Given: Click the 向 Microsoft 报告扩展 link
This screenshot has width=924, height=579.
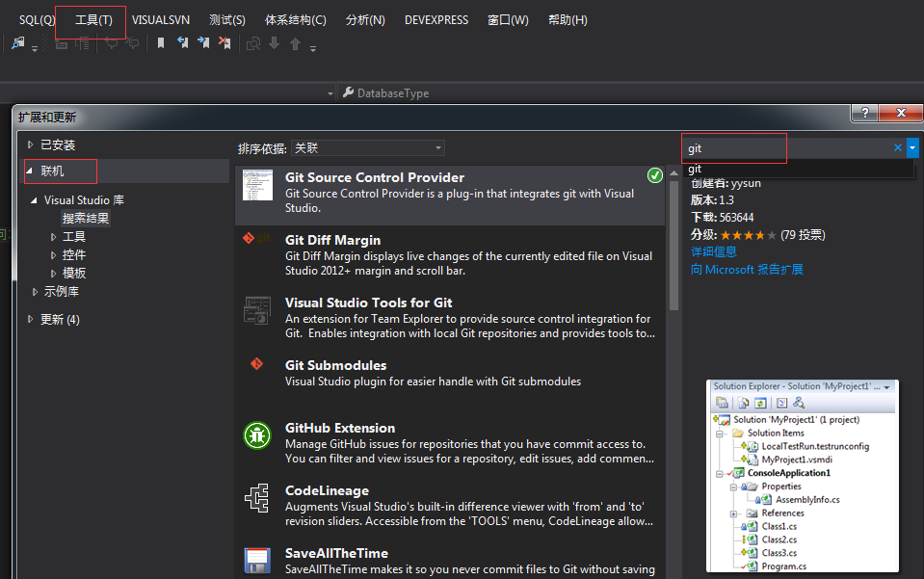Looking at the screenshot, I should tap(747, 270).
